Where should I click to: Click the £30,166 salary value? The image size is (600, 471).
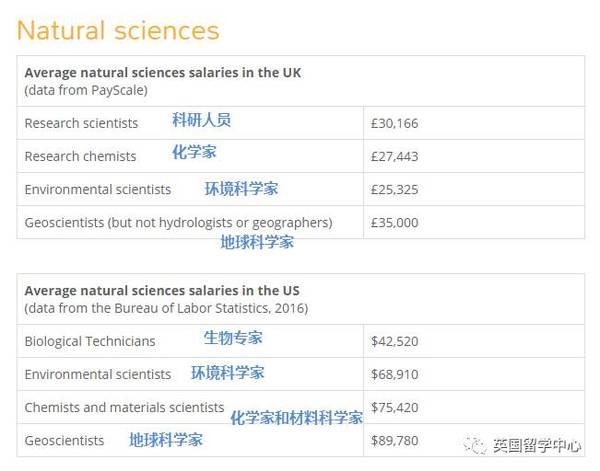pyautogui.click(x=395, y=123)
